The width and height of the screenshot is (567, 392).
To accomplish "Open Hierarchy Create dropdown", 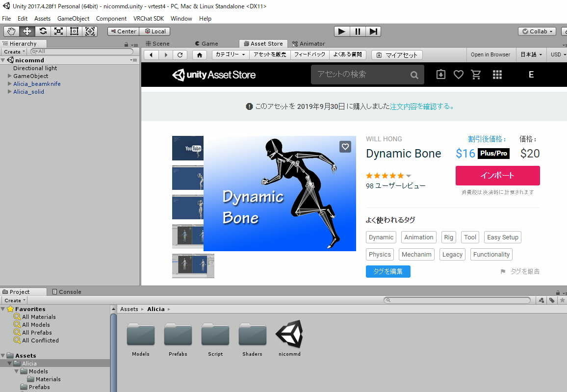I will click(14, 52).
